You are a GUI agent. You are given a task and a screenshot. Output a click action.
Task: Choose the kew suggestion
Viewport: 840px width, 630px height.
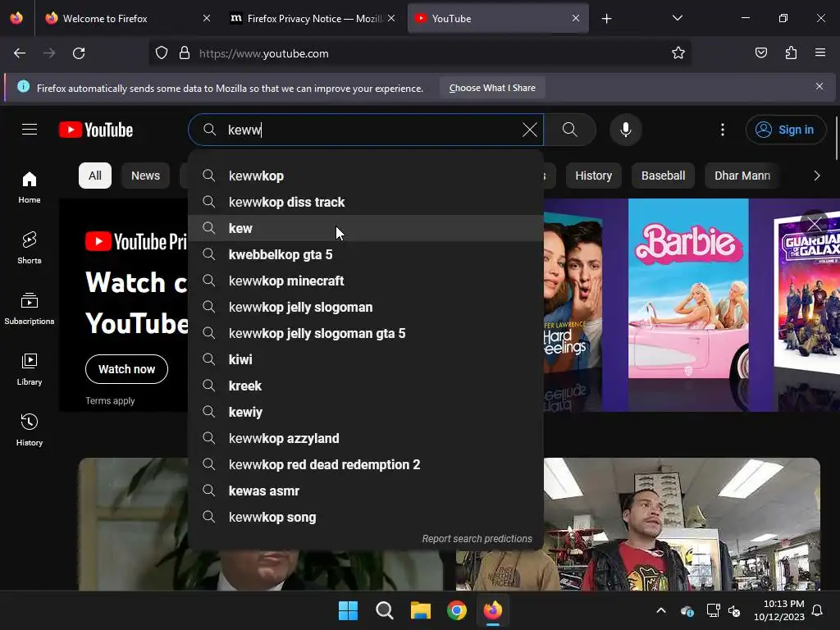366,228
